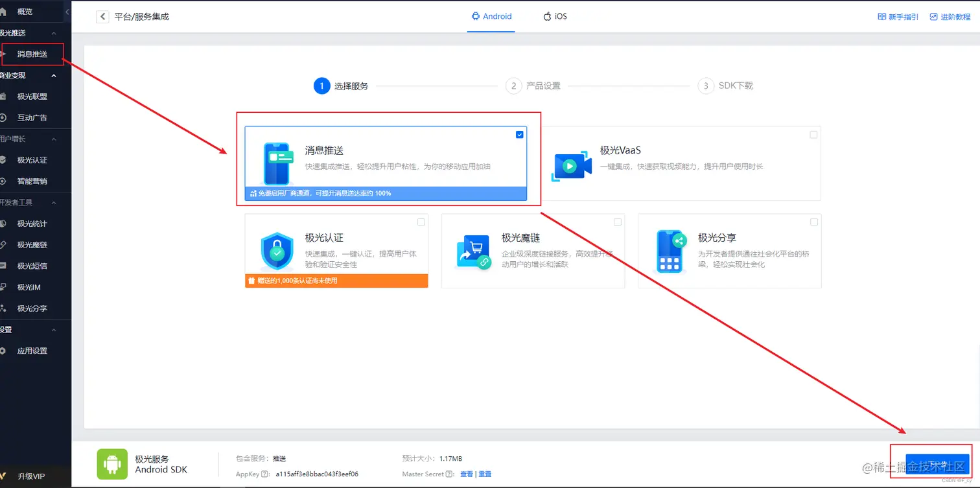The height and width of the screenshot is (488, 980).
Task: Click the icon beside 极光统计
Action: [x=3, y=224]
